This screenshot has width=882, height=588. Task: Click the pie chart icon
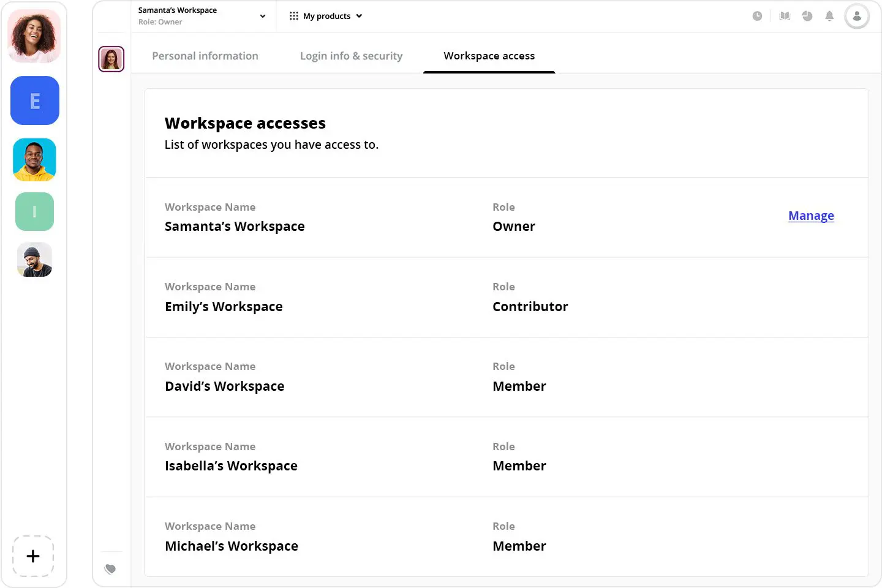tap(807, 16)
